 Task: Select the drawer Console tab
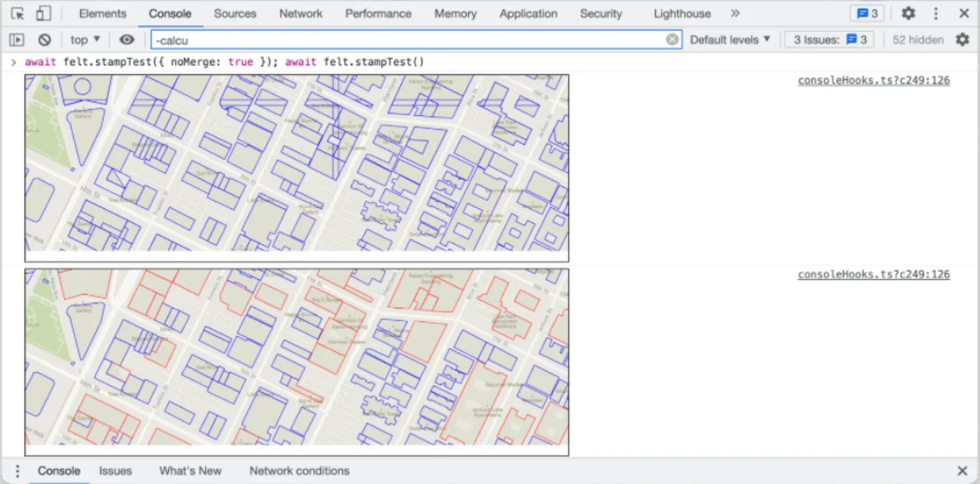coord(59,471)
